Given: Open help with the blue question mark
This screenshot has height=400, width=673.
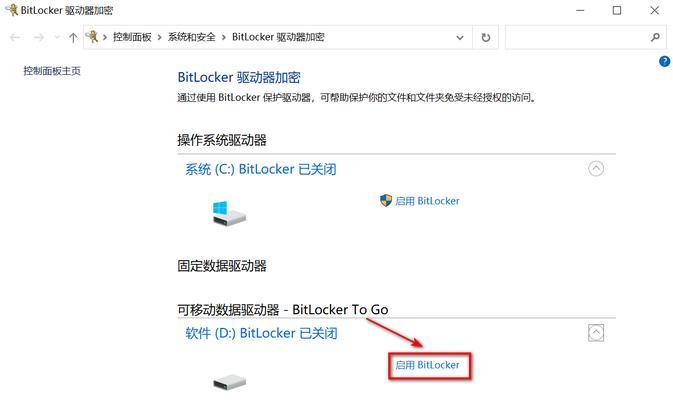Looking at the screenshot, I should click(664, 61).
